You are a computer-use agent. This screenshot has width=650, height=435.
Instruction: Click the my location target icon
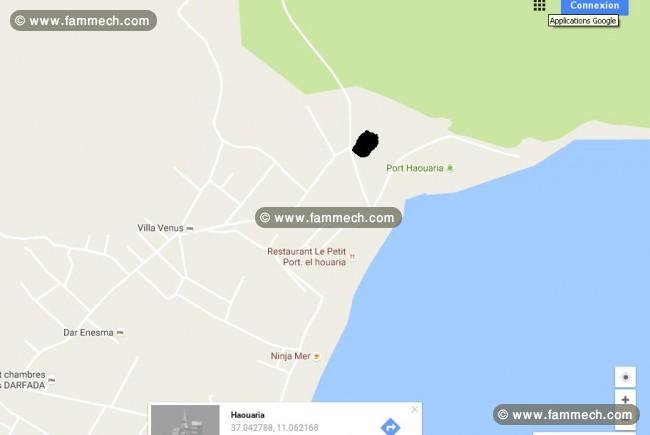click(x=625, y=377)
